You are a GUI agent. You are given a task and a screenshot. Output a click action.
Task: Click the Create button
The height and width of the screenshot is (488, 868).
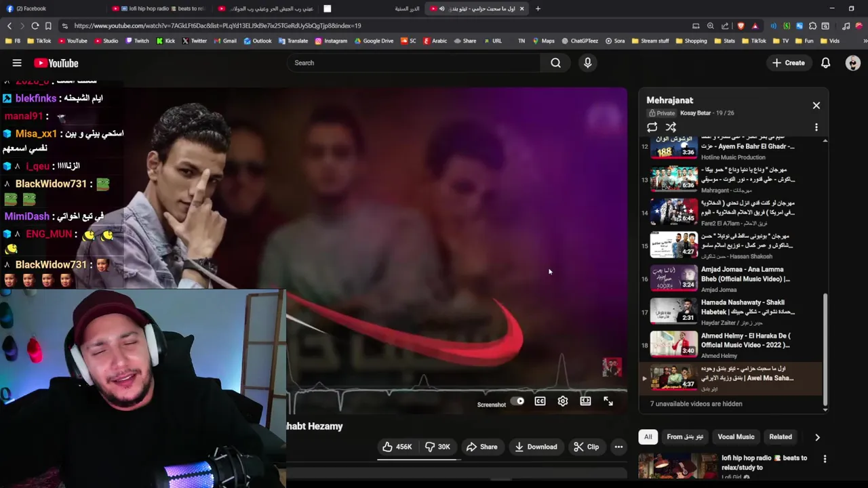click(789, 63)
